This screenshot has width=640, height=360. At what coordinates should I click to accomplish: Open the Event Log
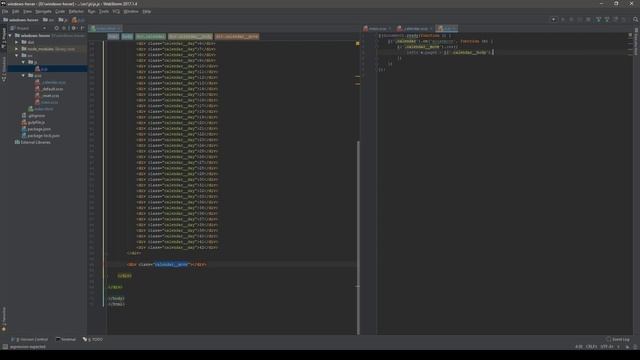pos(618,339)
